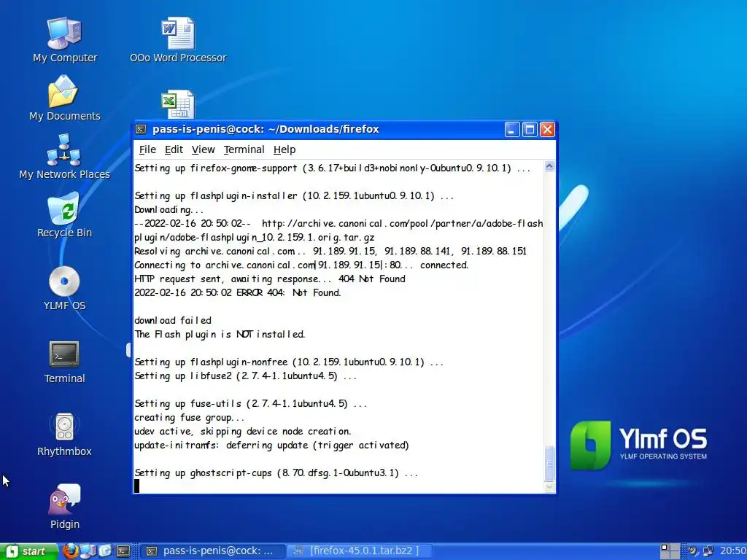Click the 'Setting up flashplugin-installer' line

(294, 195)
